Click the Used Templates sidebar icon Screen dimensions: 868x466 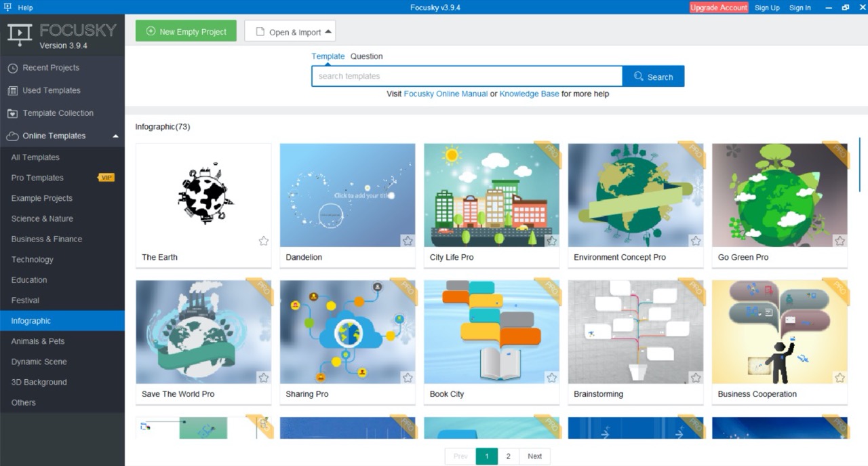pos(12,90)
